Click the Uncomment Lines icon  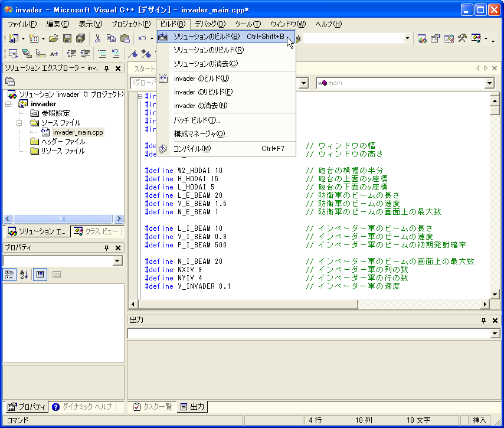pos(116,53)
